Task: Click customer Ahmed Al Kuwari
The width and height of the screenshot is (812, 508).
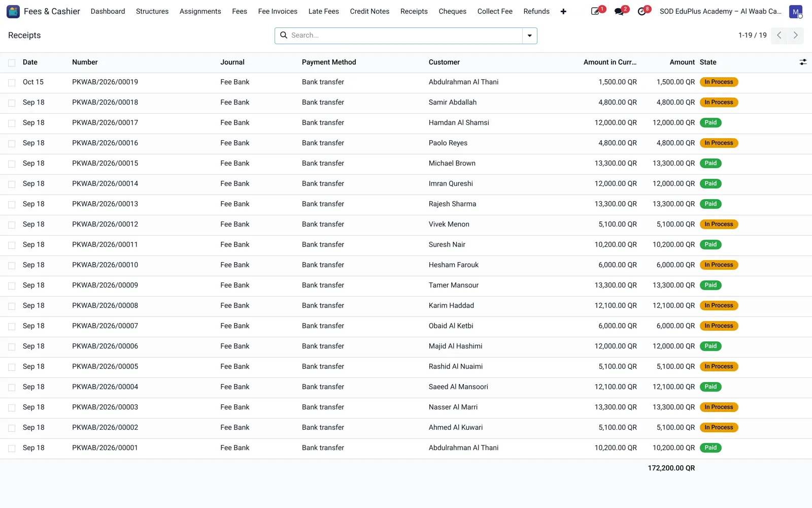Action: tap(455, 427)
